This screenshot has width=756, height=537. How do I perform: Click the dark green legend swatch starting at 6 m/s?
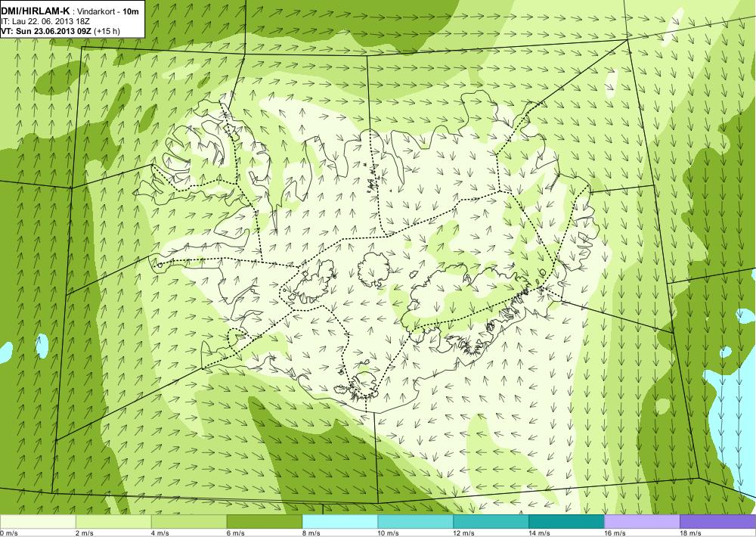click(265, 522)
